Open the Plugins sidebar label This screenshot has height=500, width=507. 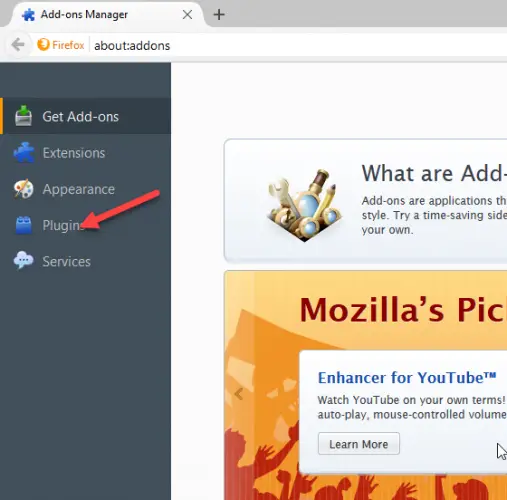point(63,226)
